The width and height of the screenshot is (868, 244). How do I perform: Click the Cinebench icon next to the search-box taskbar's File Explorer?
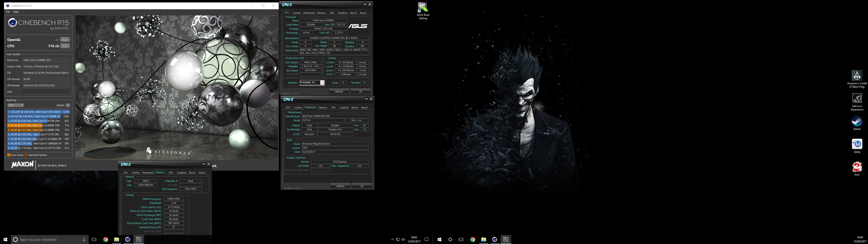128,240
